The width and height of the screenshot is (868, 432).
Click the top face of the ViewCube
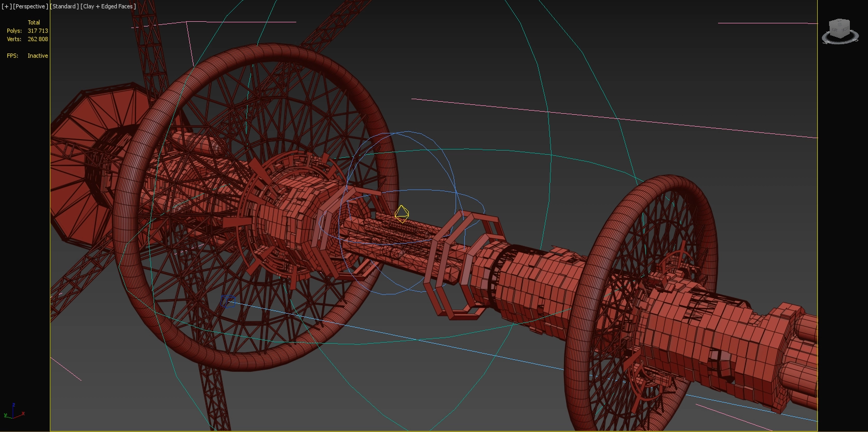[x=839, y=23]
